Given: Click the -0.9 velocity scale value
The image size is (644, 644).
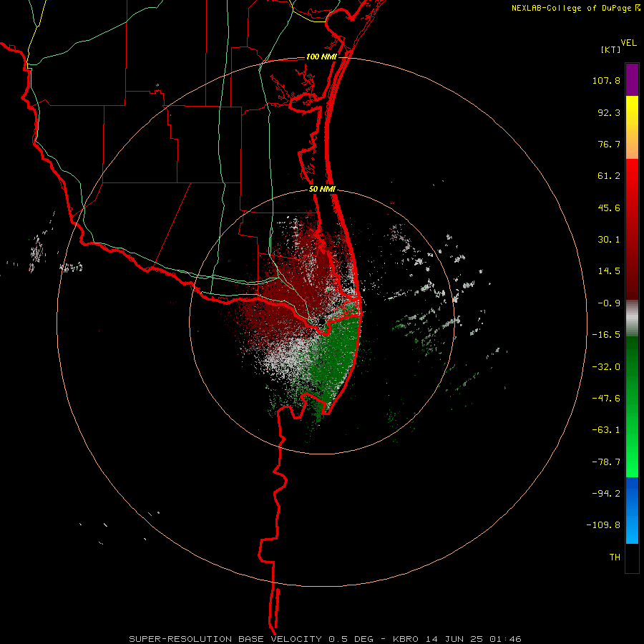Looking at the screenshot, I should (x=609, y=303).
